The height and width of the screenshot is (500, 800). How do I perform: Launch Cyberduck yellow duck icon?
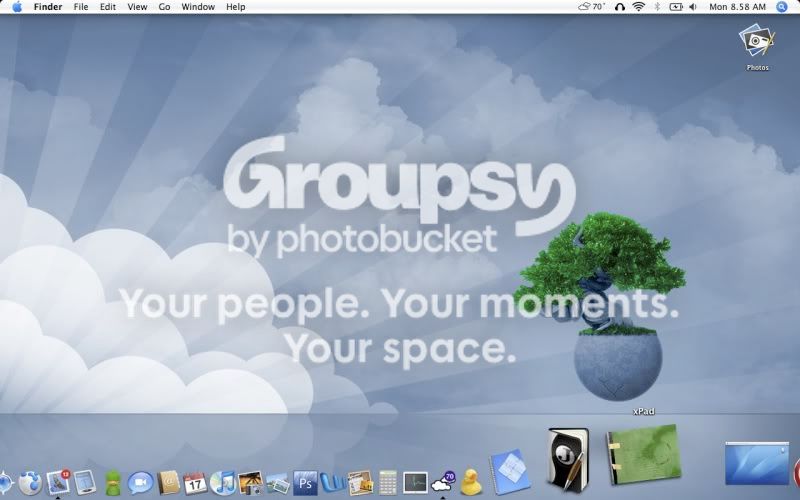(x=471, y=483)
